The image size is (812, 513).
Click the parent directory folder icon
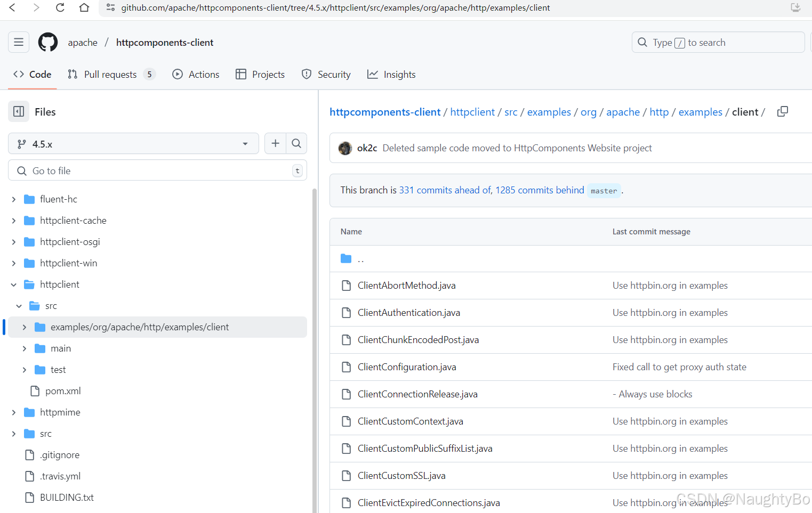click(x=346, y=258)
